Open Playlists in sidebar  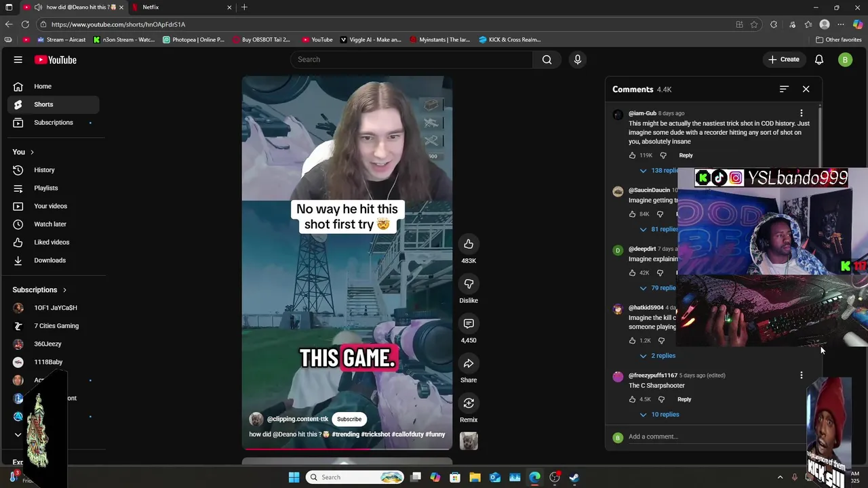53,188
